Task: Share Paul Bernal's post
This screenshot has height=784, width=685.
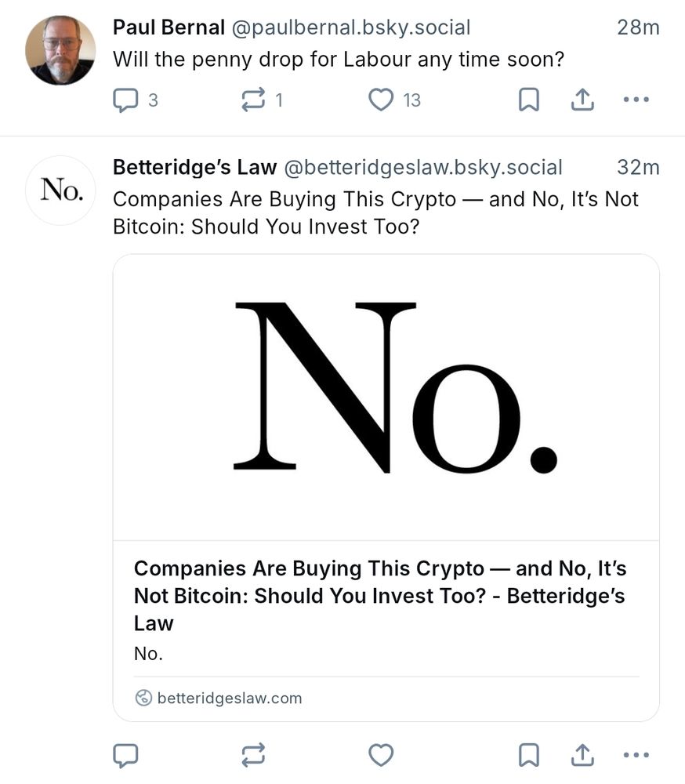Action: (x=582, y=100)
